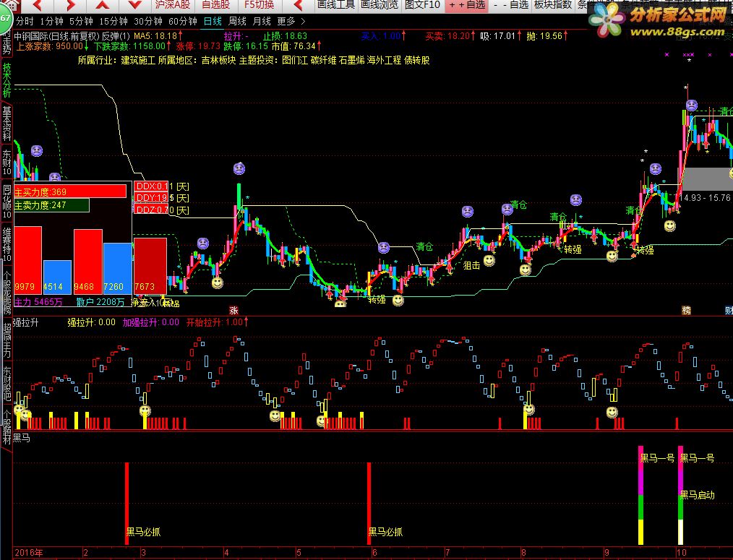Click the 14.93 - 15.76 price range label

pyautogui.click(x=705, y=198)
